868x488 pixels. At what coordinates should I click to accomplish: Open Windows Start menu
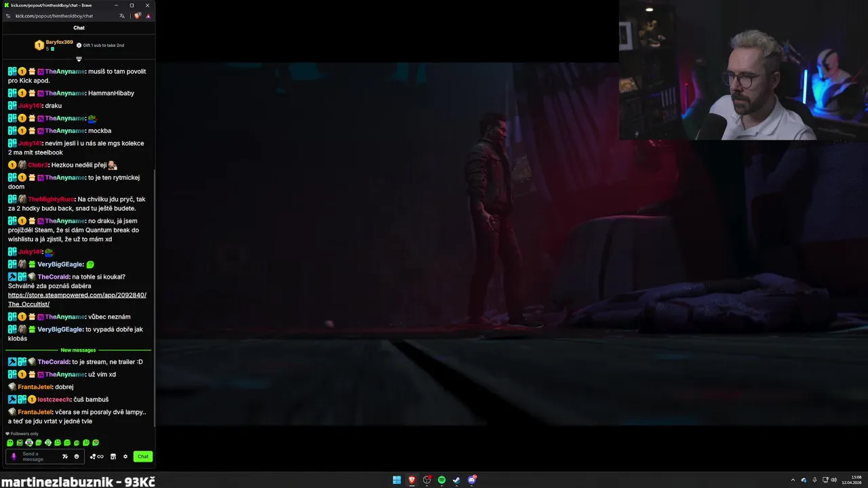(397, 480)
